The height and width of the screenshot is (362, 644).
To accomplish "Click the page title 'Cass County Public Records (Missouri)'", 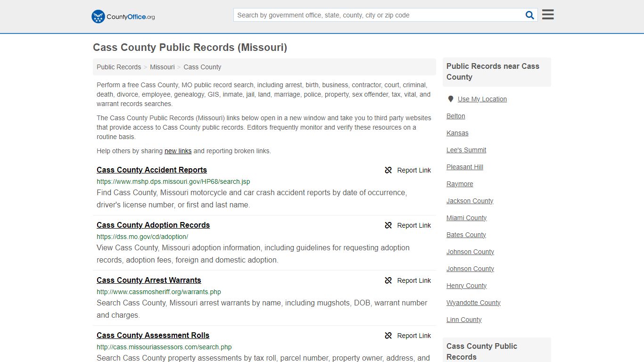I will [x=190, y=48].
